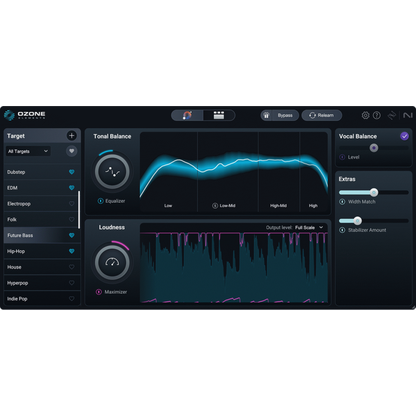Select the Future Bass target
The image size is (416, 416).
pyautogui.click(x=42, y=235)
